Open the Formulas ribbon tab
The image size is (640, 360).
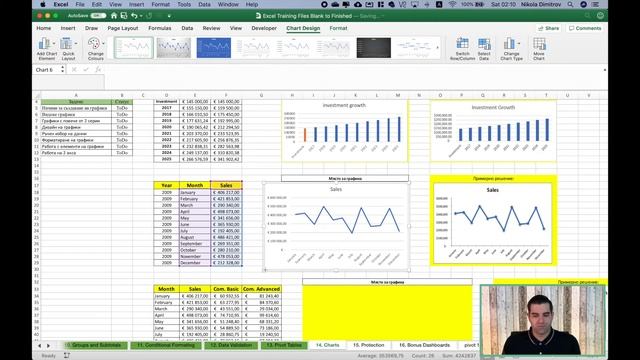coord(160,28)
